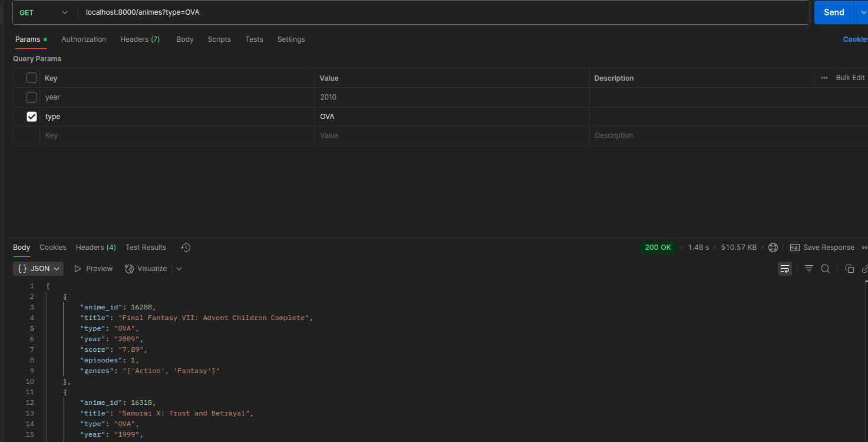Open the Send button dropdown arrow
The width and height of the screenshot is (868, 442).
(x=860, y=12)
